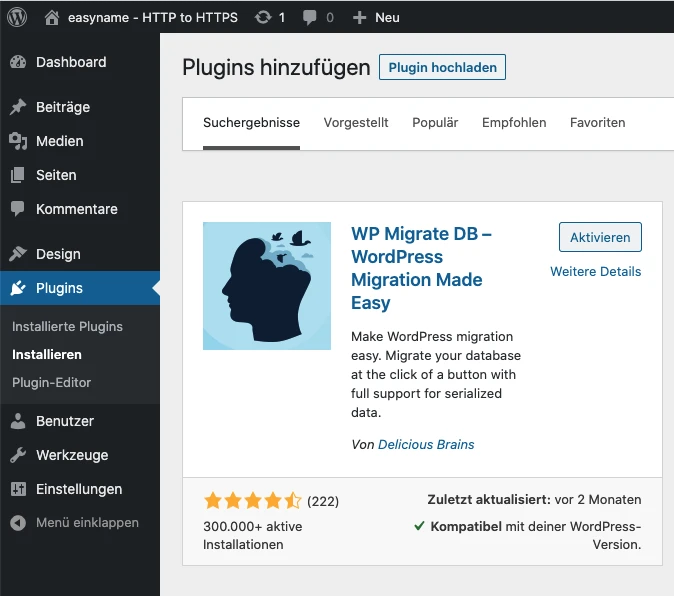This screenshot has height=596, width=674.
Task: Click the WordPress logo icon
Action: [x=19, y=17]
